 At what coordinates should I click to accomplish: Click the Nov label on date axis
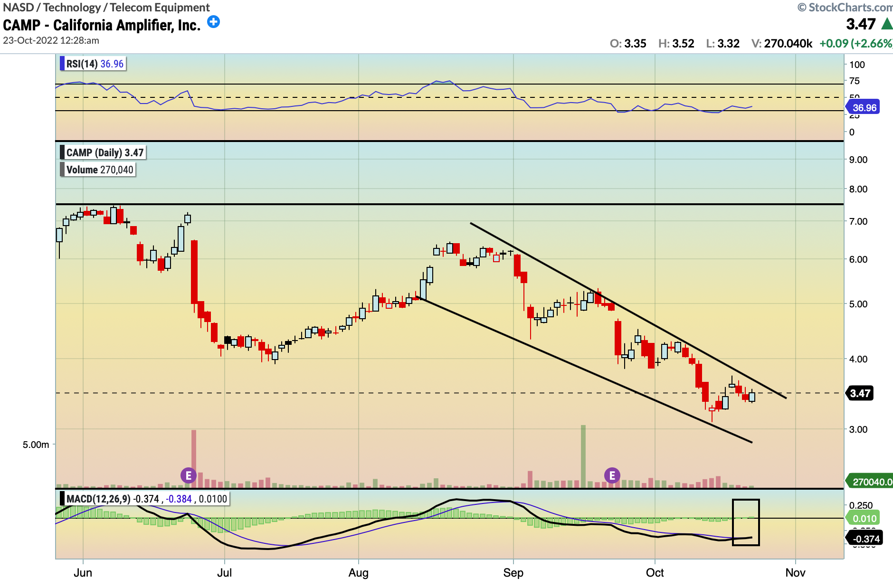click(795, 572)
